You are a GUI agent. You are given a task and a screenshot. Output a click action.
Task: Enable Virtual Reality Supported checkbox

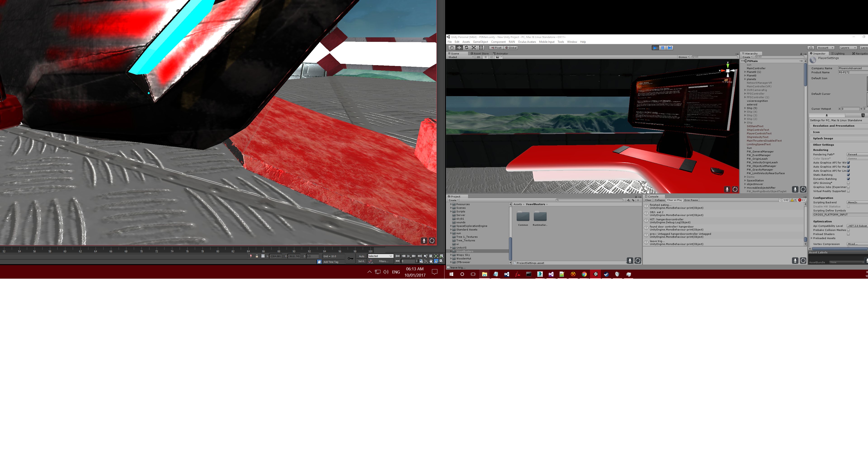849,191
